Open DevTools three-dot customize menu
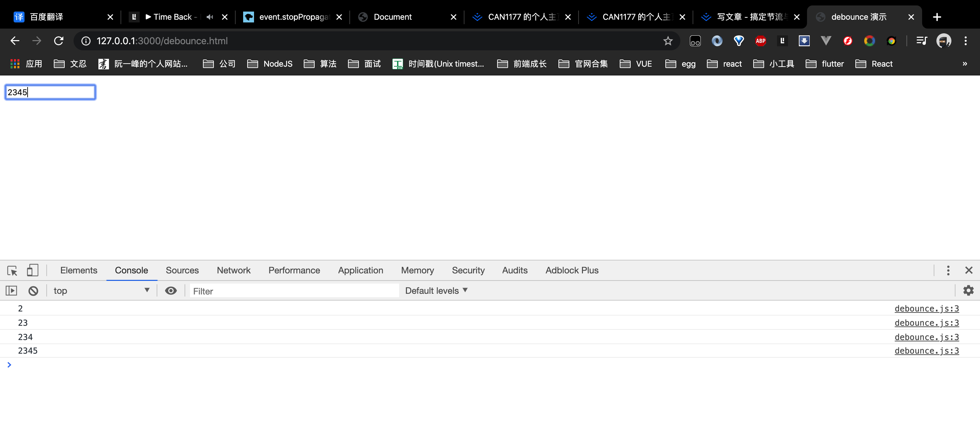This screenshot has width=980, height=423. [948, 270]
